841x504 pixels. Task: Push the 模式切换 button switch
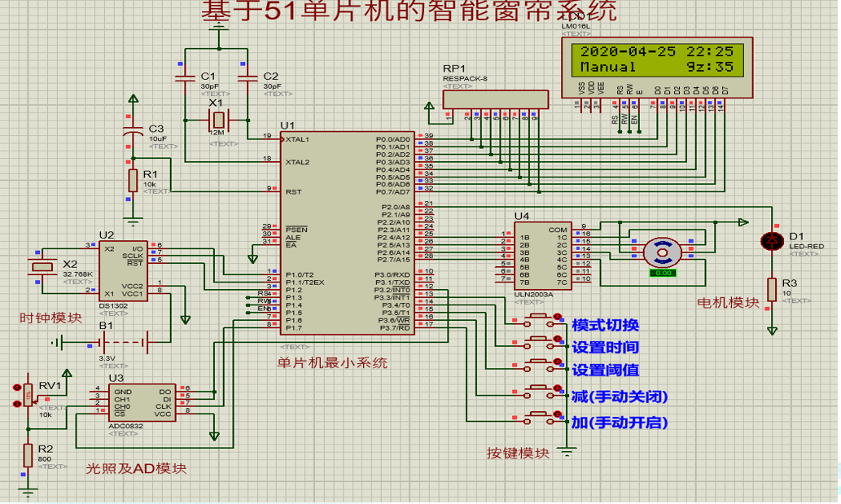(539, 319)
